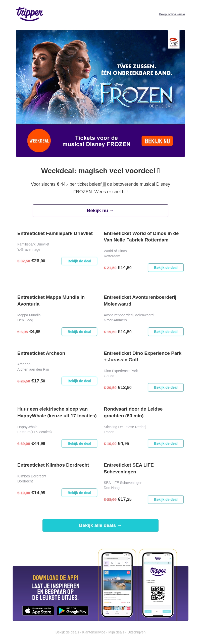Click the Tripper logo in header
This screenshot has height=644, width=201.
click(x=29, y=14)
